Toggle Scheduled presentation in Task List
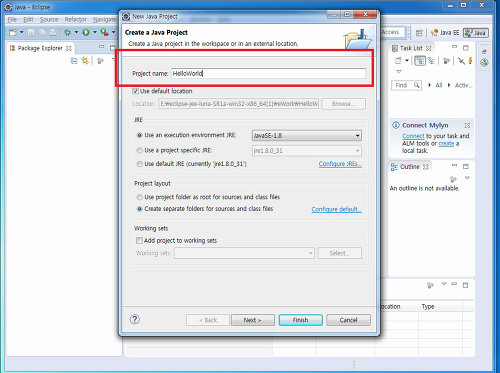 click(431, 61)
